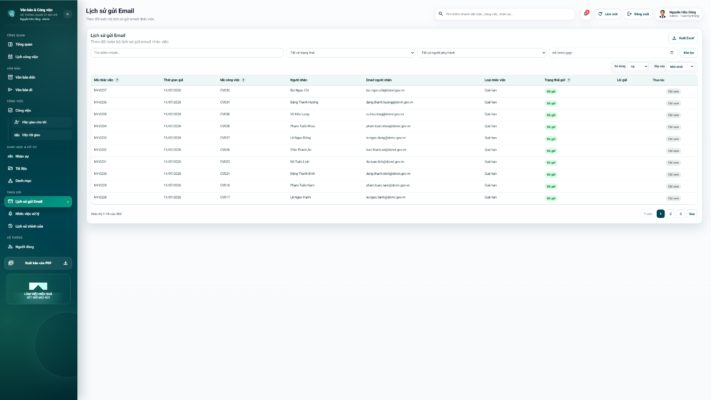This screenshot has width=711, height=400.
Task: Open Văn bản đến in the sidebar
Action: 38,78
